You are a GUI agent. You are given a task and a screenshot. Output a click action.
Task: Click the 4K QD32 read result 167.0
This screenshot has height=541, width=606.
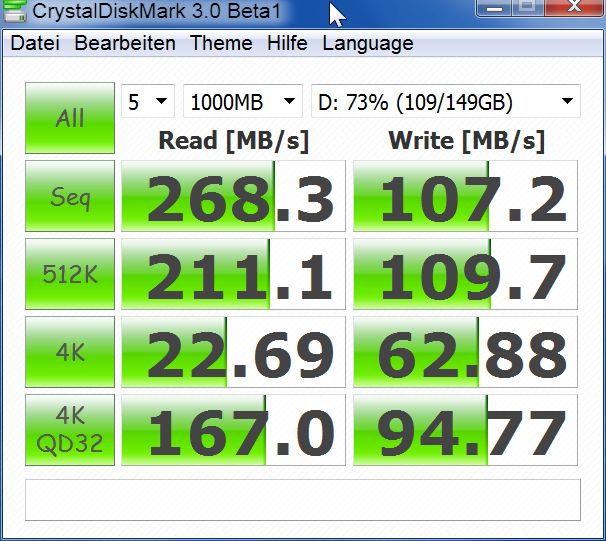click(233, 430)
